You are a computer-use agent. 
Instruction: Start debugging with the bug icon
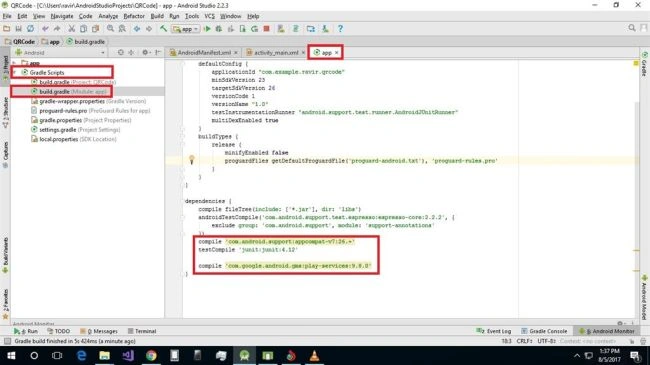[219, 29]
